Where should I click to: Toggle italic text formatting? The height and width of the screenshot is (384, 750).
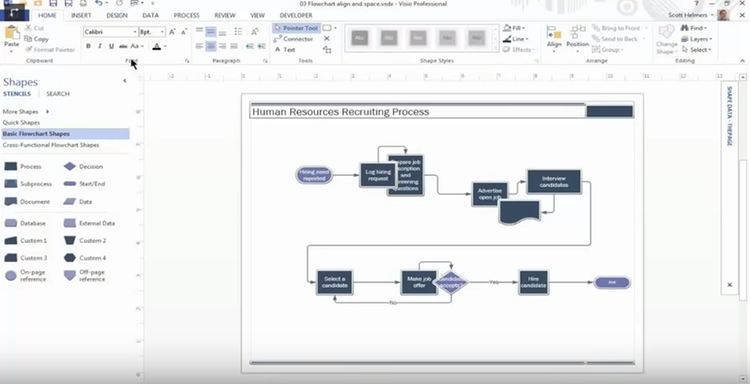99,46
